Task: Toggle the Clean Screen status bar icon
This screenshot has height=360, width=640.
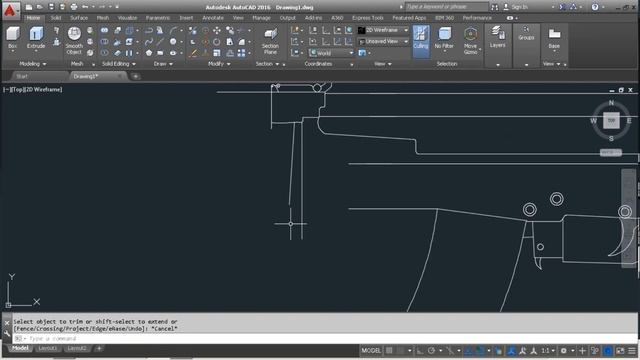Action: tap(620, 351)
